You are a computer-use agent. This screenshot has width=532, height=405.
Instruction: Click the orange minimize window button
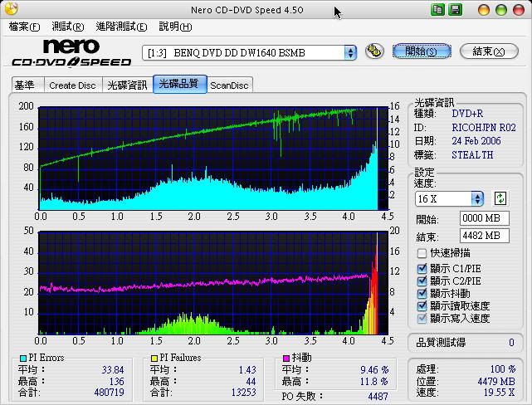[x=484, y=10]
